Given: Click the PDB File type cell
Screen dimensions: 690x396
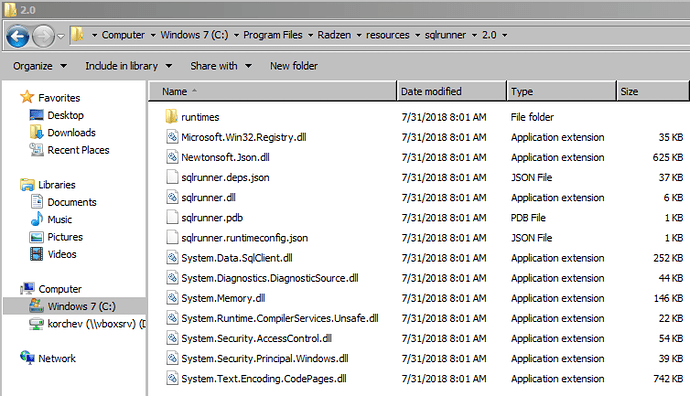Looking at the screenshot, I should click(528, 217).
